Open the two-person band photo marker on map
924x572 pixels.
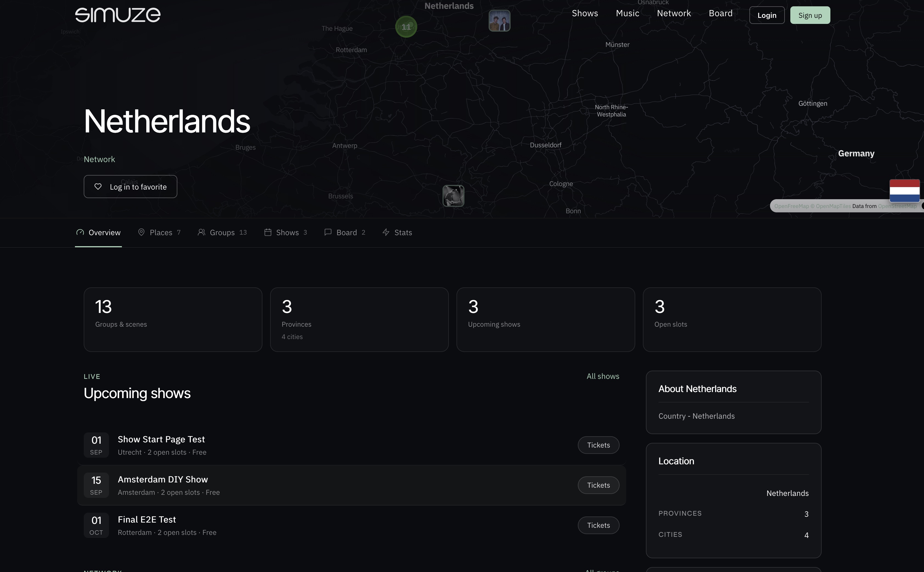pos(499,20)
